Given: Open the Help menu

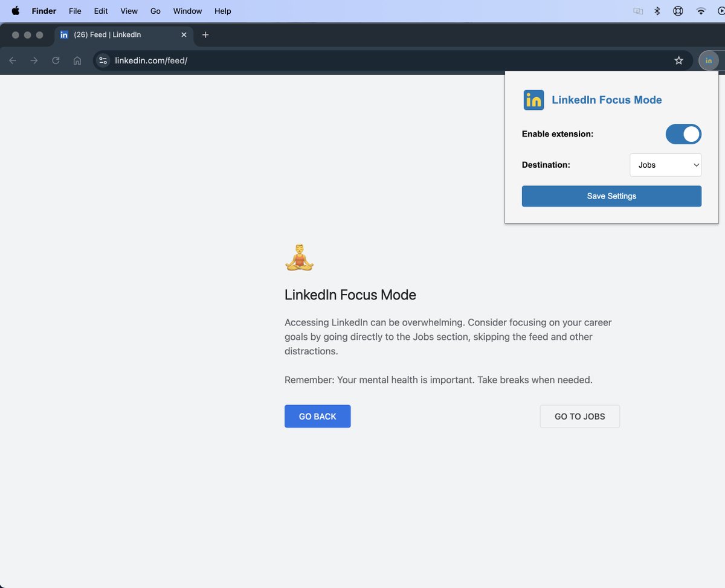Looking at the screenshot, I should (x=223, y=11).
